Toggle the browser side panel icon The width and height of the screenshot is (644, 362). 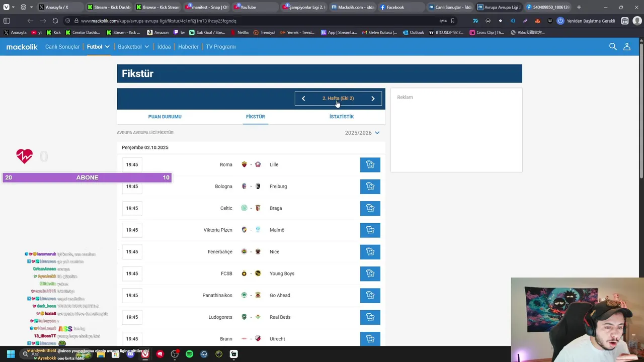point(7,21)
